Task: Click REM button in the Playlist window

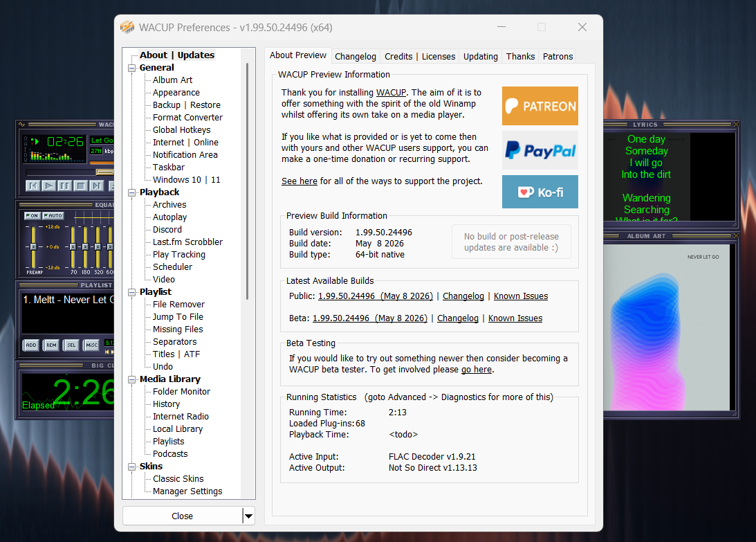Action: 51,345
